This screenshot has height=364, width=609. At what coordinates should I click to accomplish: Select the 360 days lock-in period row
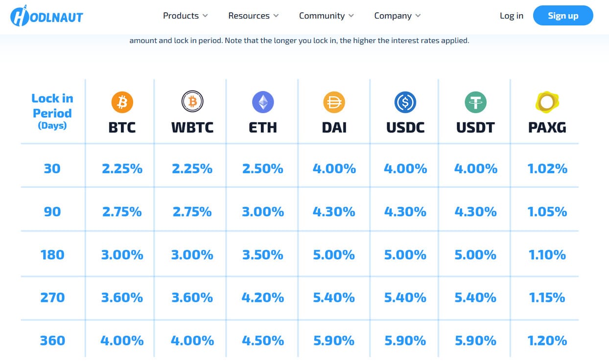tap(52, 341)
